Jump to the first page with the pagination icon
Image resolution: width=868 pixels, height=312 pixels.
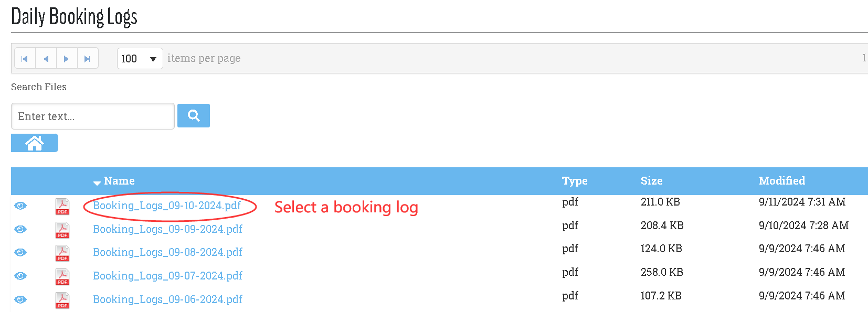click(x=25, y=58)
